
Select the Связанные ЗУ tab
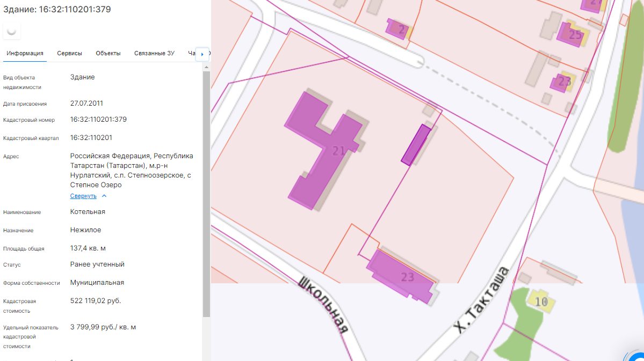155,53
